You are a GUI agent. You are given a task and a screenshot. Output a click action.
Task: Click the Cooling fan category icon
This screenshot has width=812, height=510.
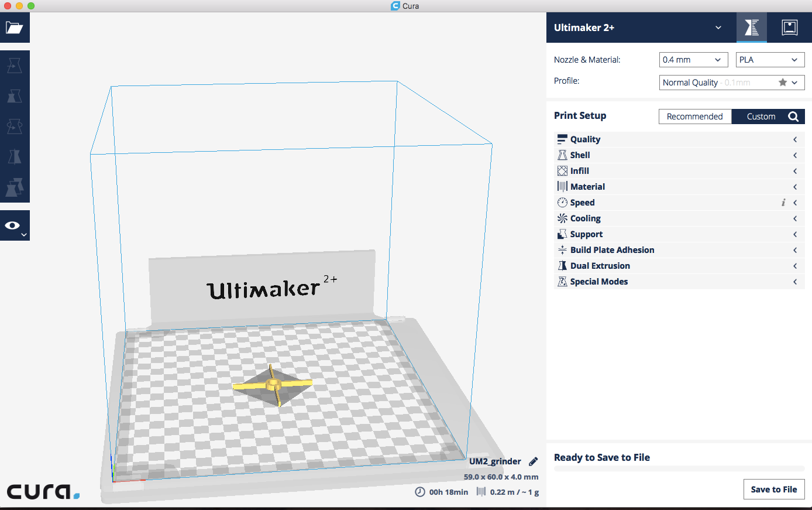[x=562, y=218]
